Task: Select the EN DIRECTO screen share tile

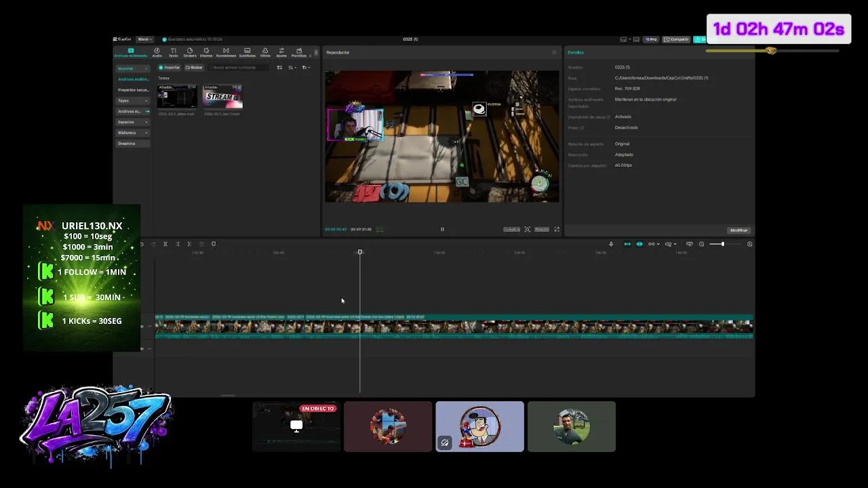Action: coord(296,426)
